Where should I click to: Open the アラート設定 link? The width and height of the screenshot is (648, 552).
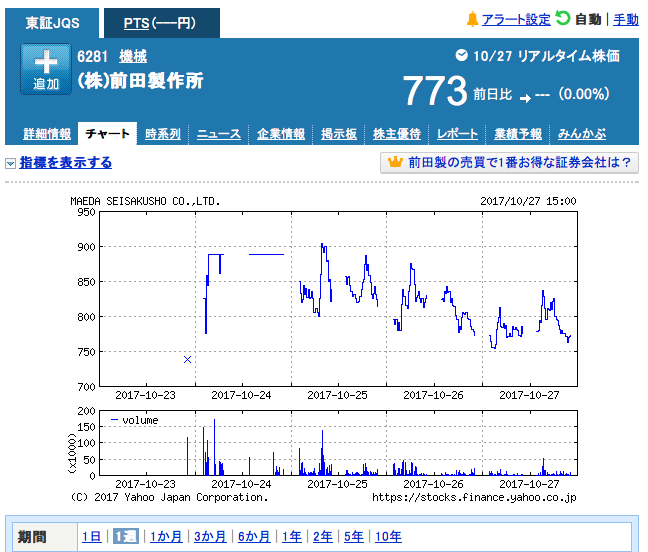pos(516,19)
